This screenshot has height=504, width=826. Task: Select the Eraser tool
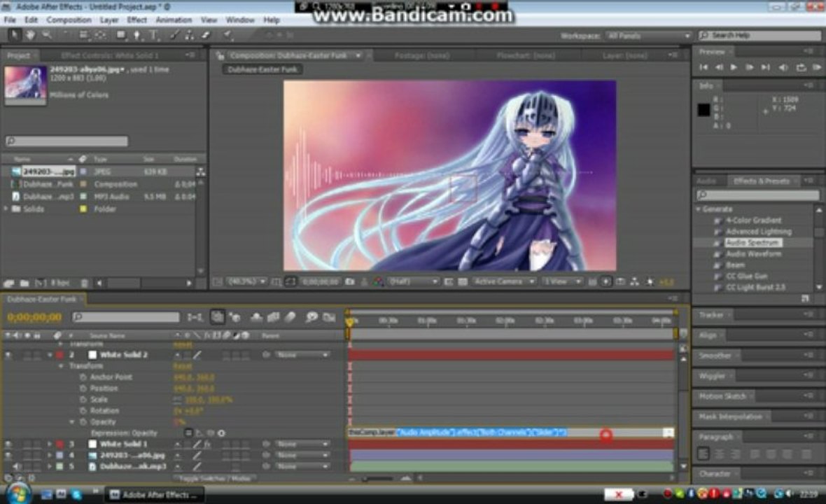pos(205,35)
